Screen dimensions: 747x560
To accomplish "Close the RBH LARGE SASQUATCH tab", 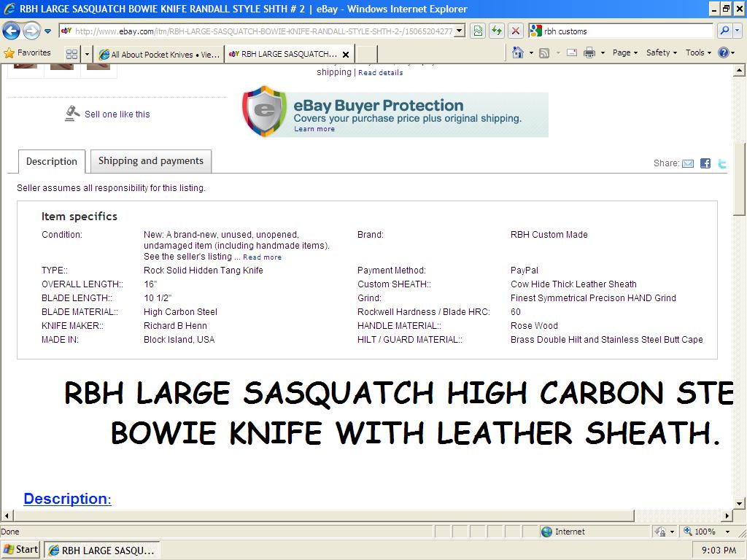I will click(x=347, y=55).
